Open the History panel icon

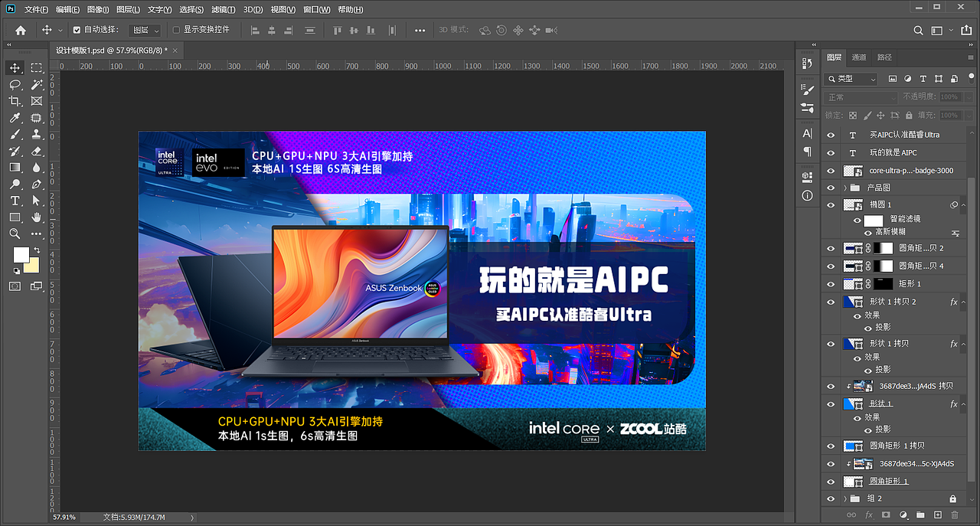pyautogui.click(x=807, y=63)
